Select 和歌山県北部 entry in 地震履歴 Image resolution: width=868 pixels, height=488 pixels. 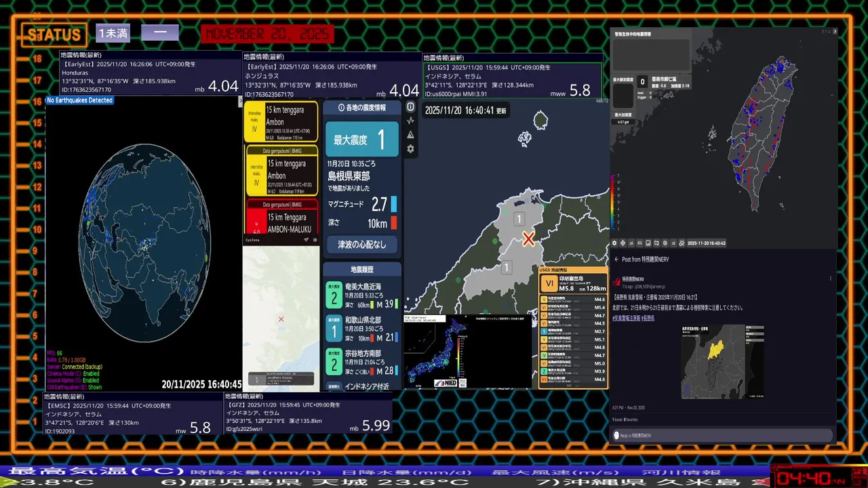pos(361,329)
